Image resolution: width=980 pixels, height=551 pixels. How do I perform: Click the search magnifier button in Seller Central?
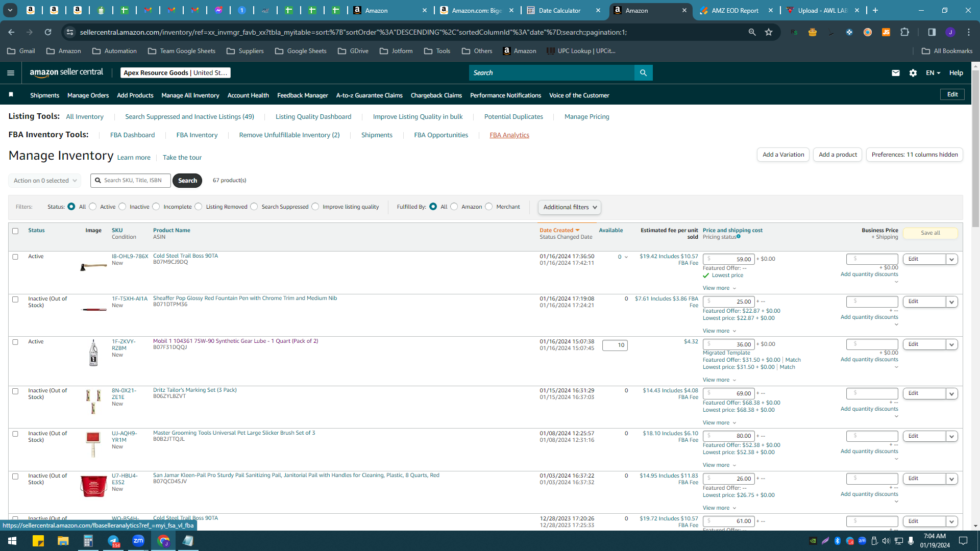[643, 73]
